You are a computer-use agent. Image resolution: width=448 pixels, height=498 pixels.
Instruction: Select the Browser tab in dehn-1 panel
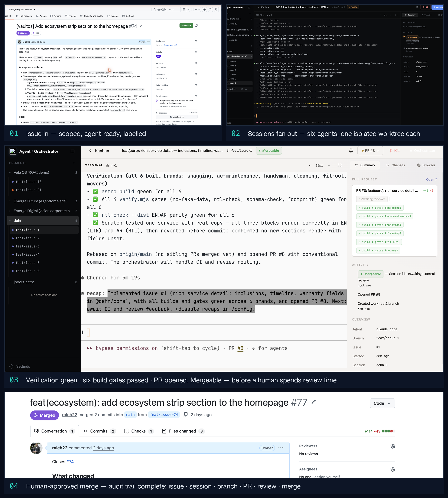click(x=426, y=165)
